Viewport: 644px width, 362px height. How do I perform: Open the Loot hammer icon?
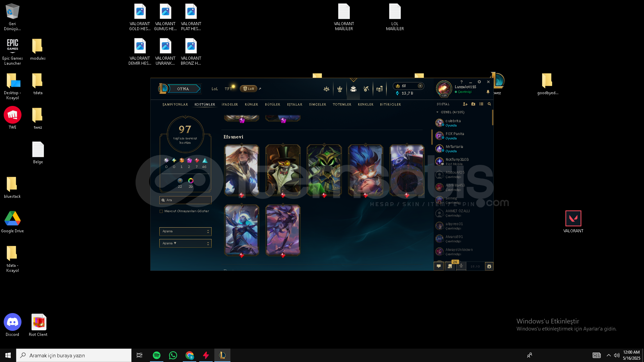366,89
